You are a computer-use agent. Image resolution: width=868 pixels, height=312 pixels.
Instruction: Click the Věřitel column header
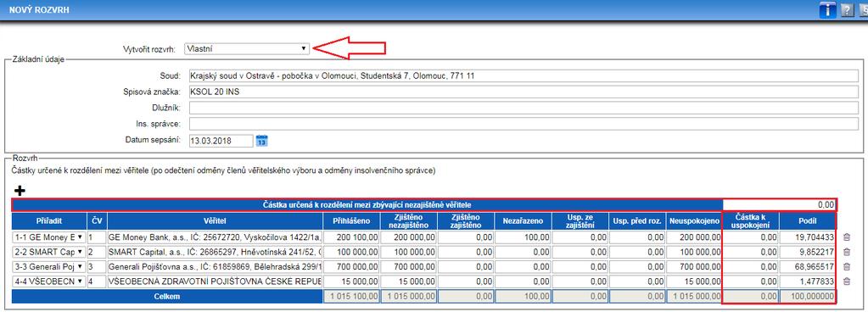[x=215, y=221]
